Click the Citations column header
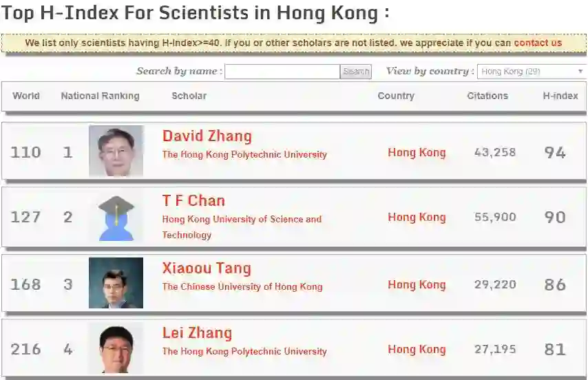 tap(487, 96)
